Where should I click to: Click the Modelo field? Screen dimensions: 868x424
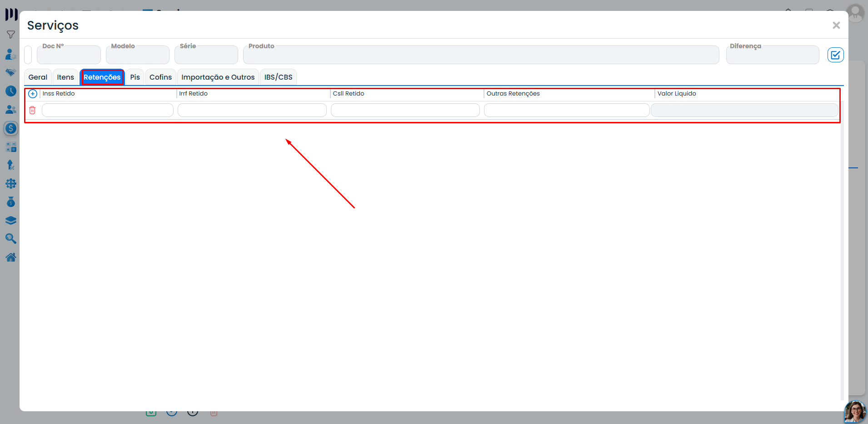click(138, 55)
